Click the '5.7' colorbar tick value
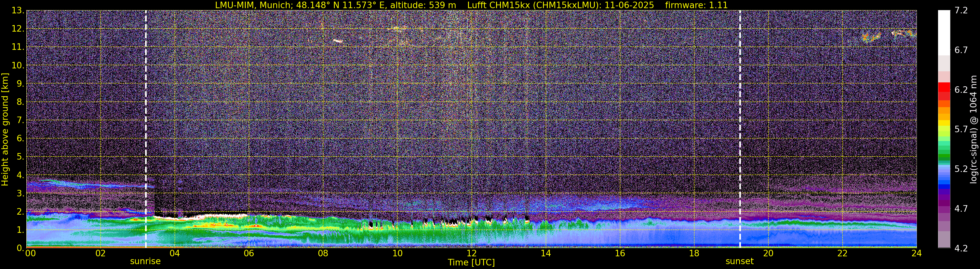Viewport: 980px width, 269px height. coord(961,129)
